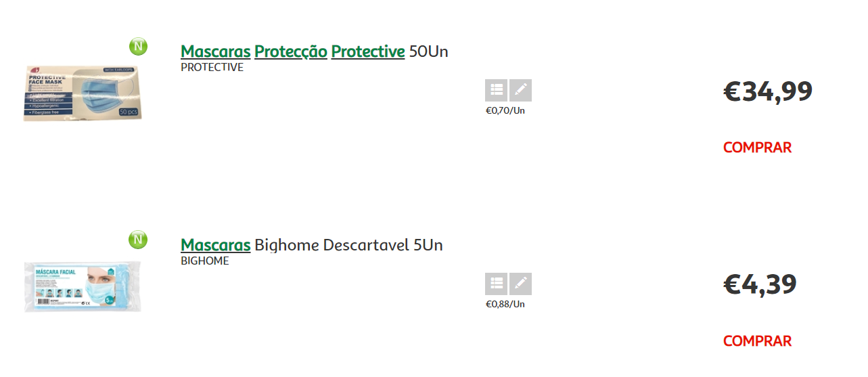This screenshot has width=868, height=377.
Task: Select the €4,39 price
Action: (760, 285)
